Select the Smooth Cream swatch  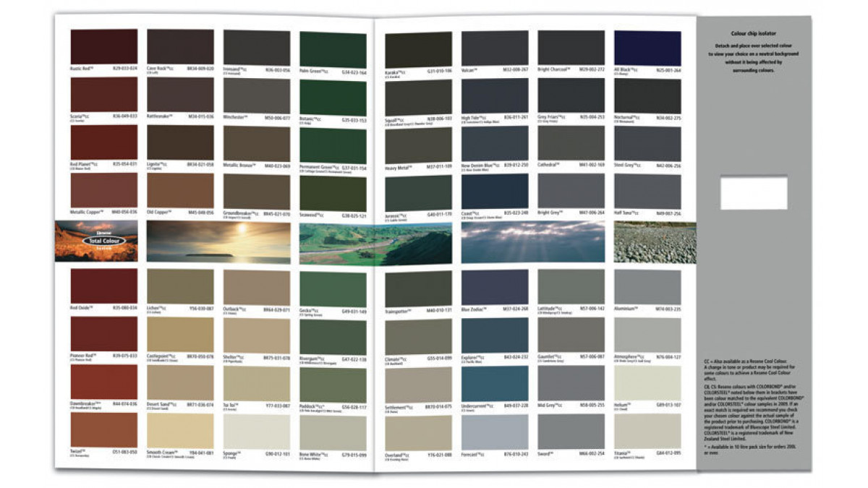click(180, 431)
